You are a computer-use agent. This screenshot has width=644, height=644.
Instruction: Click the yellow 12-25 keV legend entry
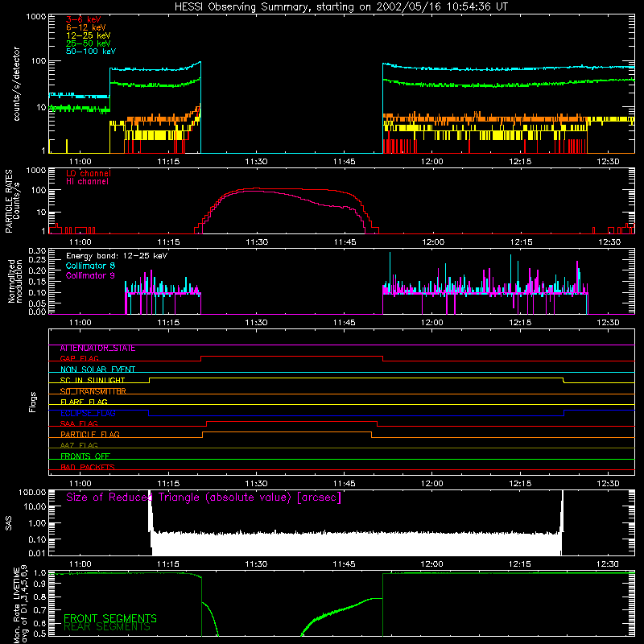(x=88, y=35)
